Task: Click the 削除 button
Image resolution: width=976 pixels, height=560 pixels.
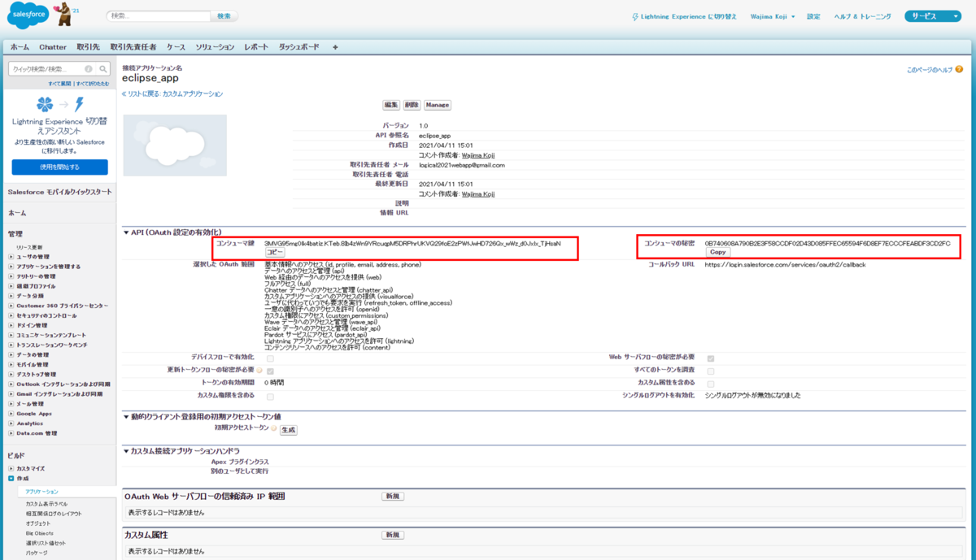Action: (412, 105)
